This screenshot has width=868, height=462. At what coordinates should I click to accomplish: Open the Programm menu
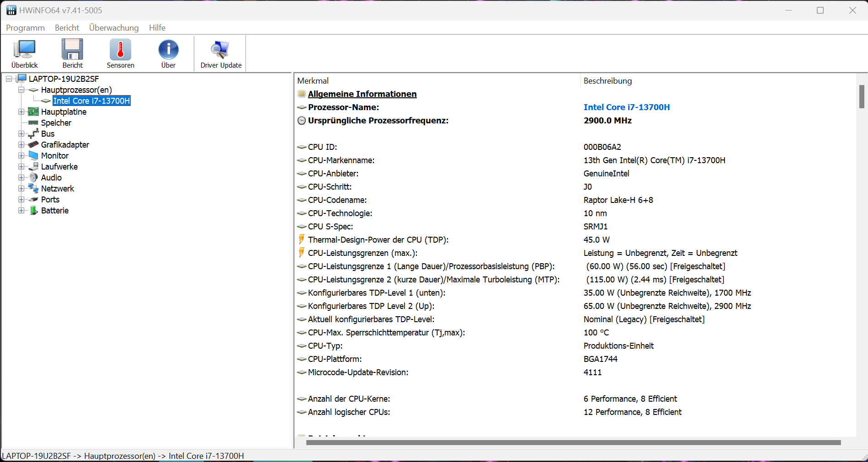point(26,27)
